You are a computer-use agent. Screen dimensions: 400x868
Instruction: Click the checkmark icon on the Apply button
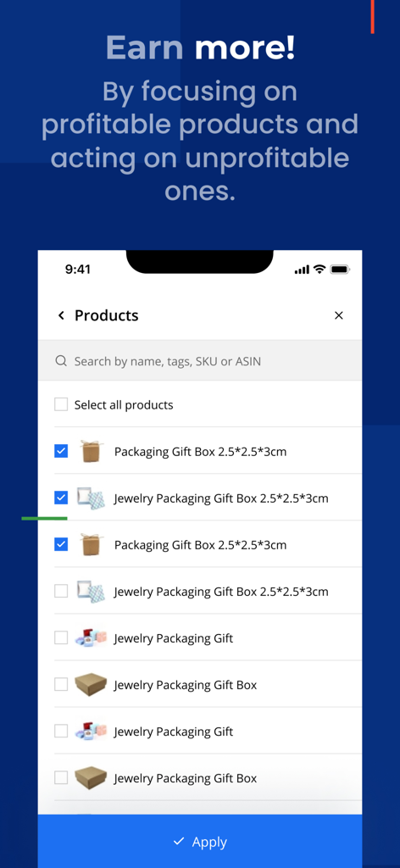(x=179, y=842)
